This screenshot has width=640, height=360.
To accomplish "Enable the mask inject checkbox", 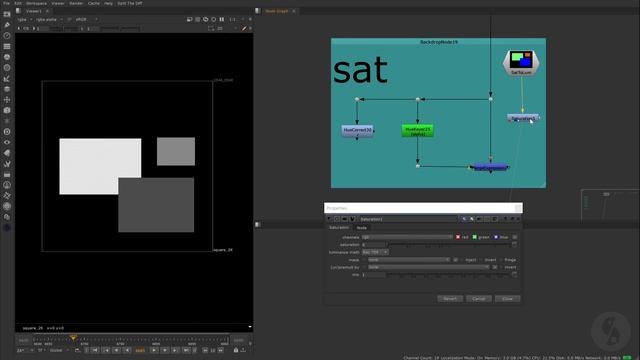I will click(x=462, y=260).
